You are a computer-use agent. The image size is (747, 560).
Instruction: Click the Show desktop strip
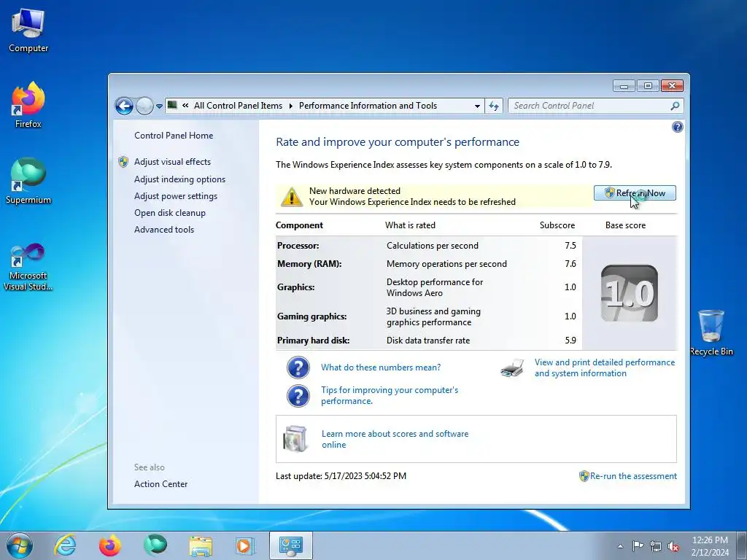(x=742, y=545)
